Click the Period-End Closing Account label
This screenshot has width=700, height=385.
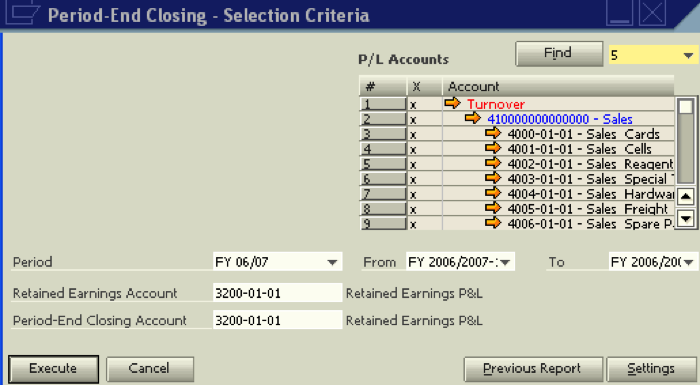100,321
